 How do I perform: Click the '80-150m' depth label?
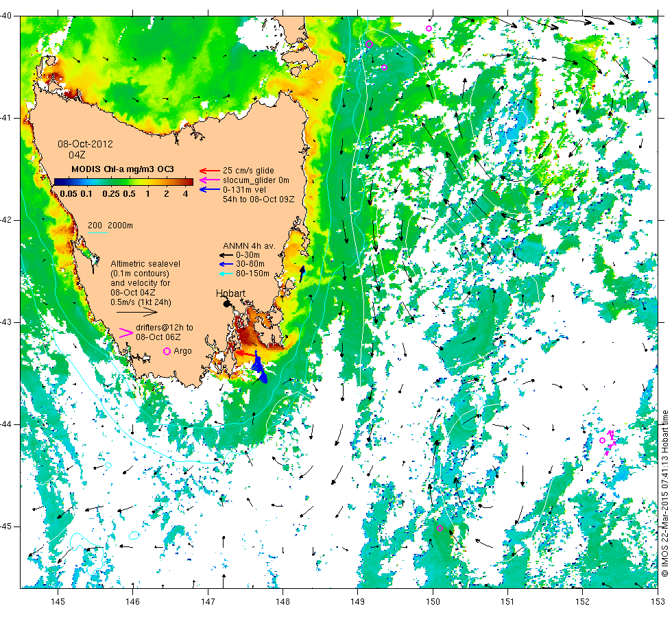pyautogui.click(x=252, y=274)
